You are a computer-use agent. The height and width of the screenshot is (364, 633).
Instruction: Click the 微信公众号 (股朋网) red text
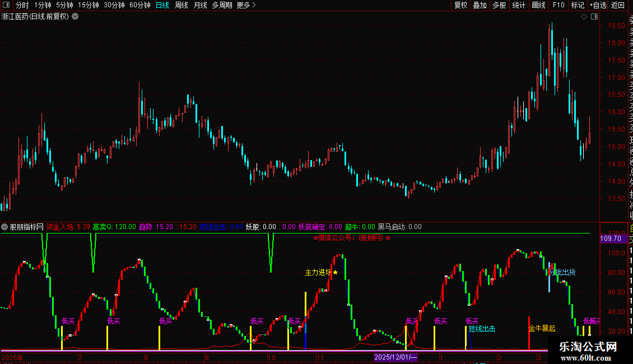(x=352, y=237)
